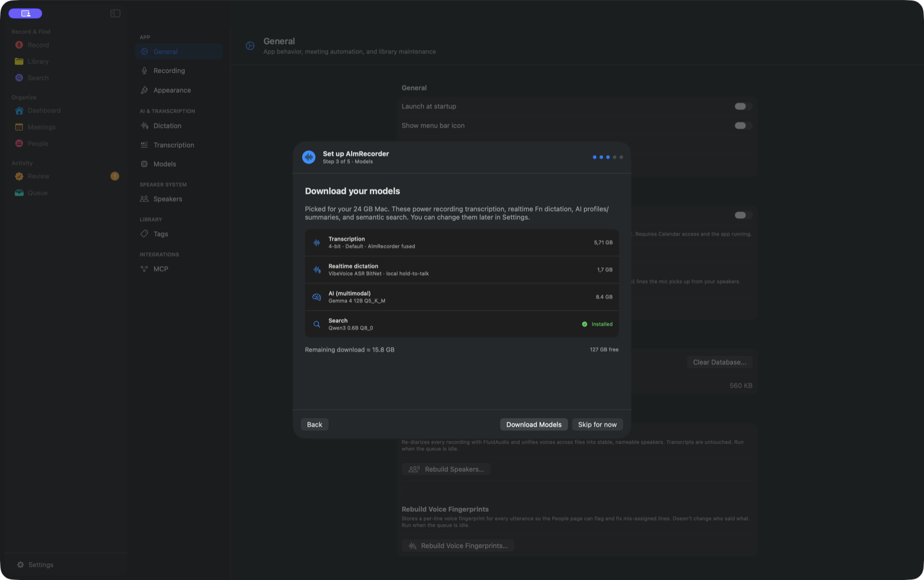Click the setup step progress dots

pyautogui.click(x=608, y=157)
